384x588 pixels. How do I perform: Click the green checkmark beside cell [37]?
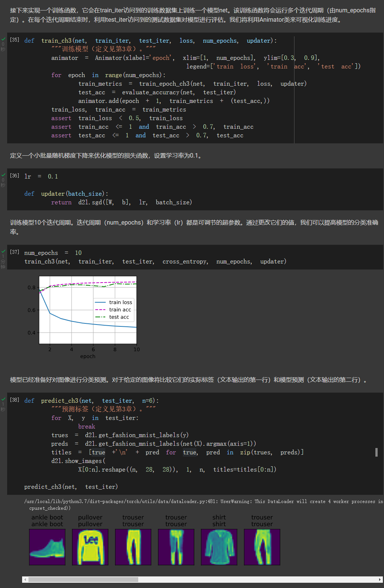tap(3, 251)
